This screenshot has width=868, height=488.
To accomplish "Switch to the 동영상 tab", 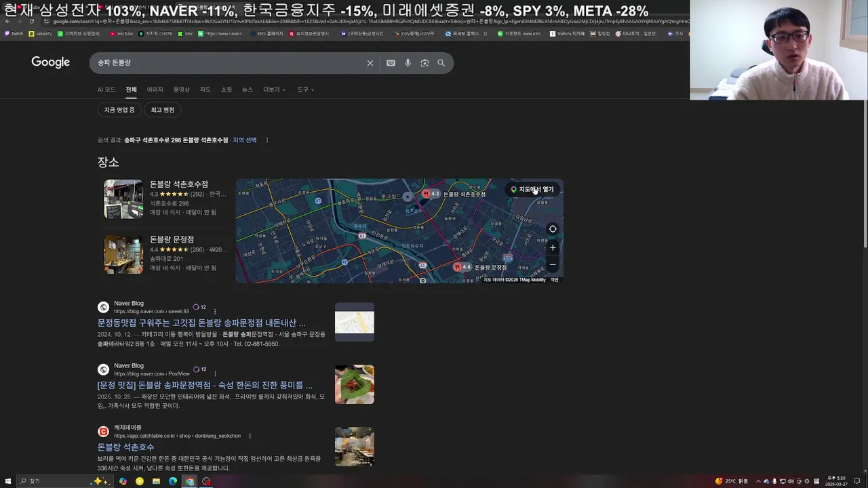I will pos(182,89).
